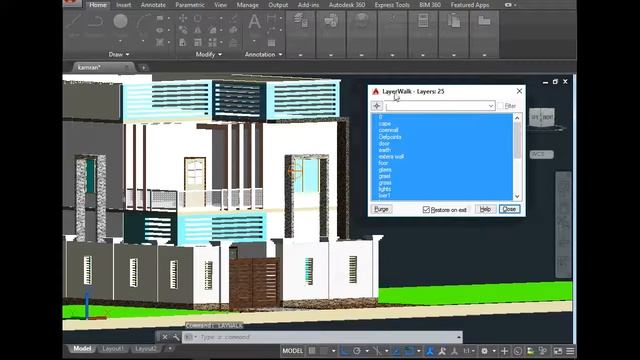Click the ViewCube in the drawing viewport
The width and height of the screenshot is (640, 360).
[542, 118]
